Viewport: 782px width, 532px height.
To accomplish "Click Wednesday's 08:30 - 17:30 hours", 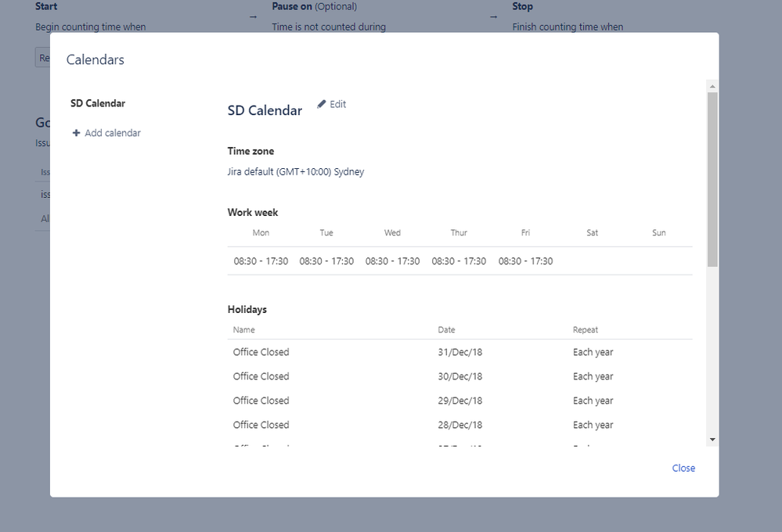I will pyautogui.click(x=392, y=261).
